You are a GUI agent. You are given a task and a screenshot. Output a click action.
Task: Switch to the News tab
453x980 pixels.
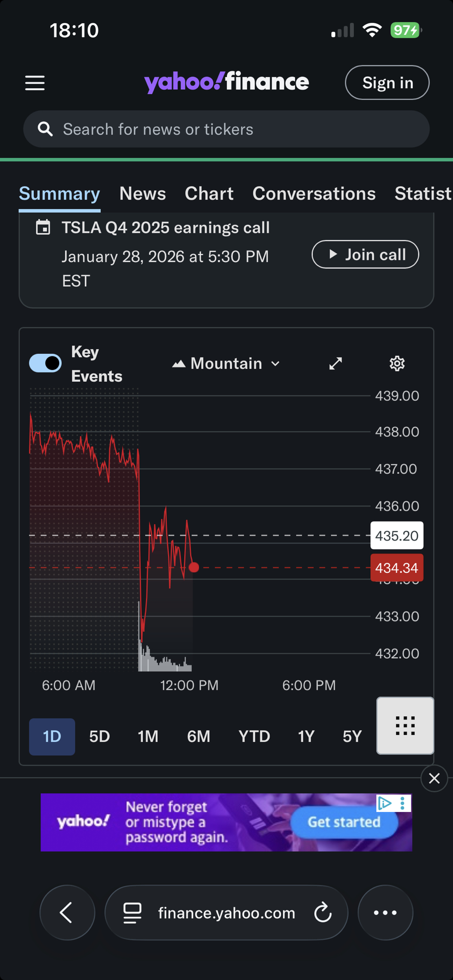coord(143,194)
